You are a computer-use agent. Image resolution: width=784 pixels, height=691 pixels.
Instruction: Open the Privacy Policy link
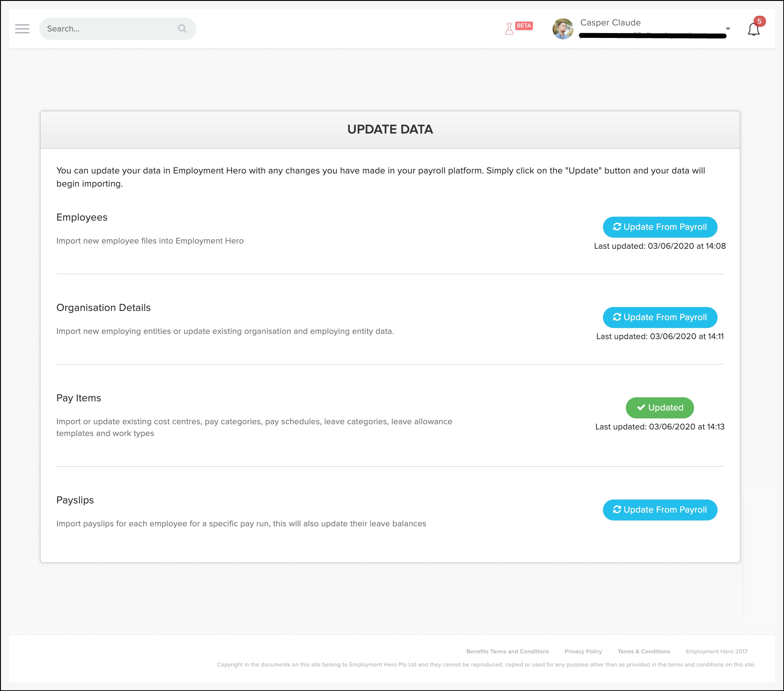pyautogui.click(x=583, y=651)
